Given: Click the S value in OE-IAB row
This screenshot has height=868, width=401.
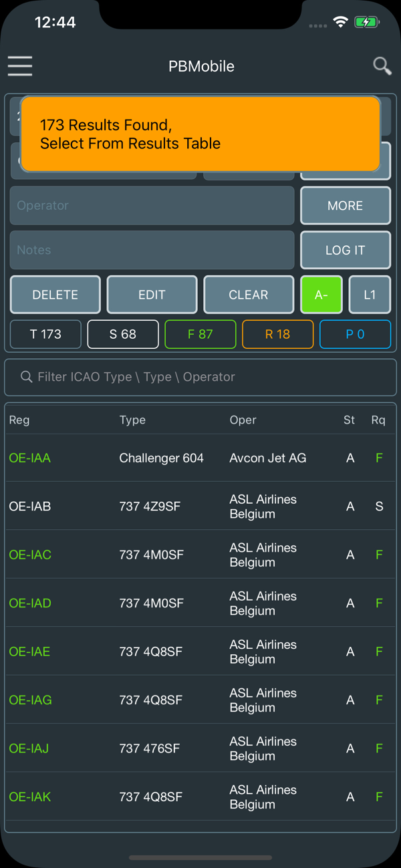Looking at the screenshot, I should 380,507.
